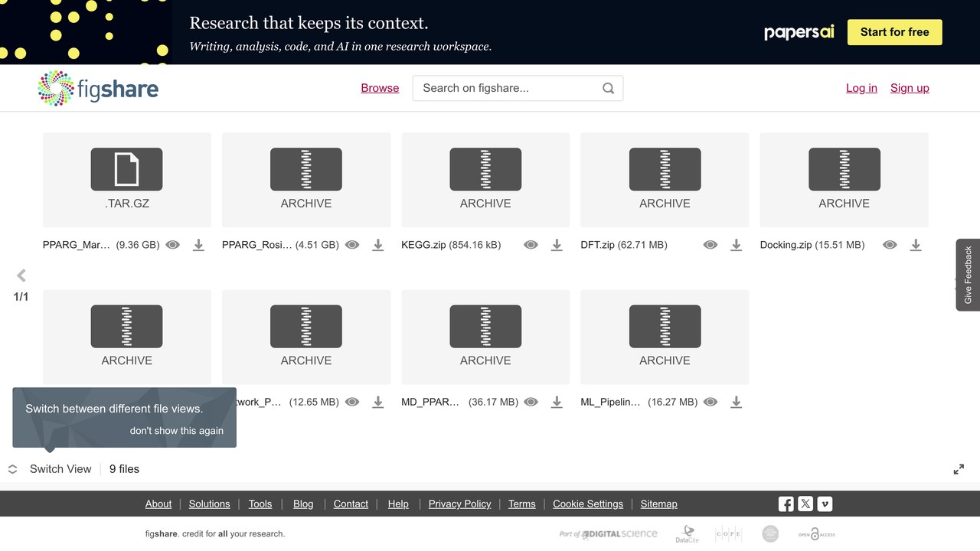Open figshare's Facebook page icon
Viewport: 980px width, 551px height.
(x=786, y=504)
